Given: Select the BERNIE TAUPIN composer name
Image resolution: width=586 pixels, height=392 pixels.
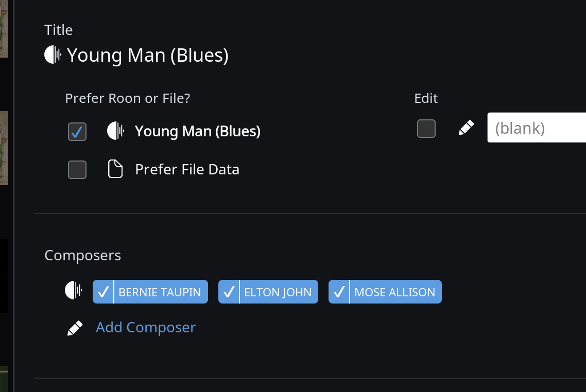Looking at the screenshot, I should point(160,292).
